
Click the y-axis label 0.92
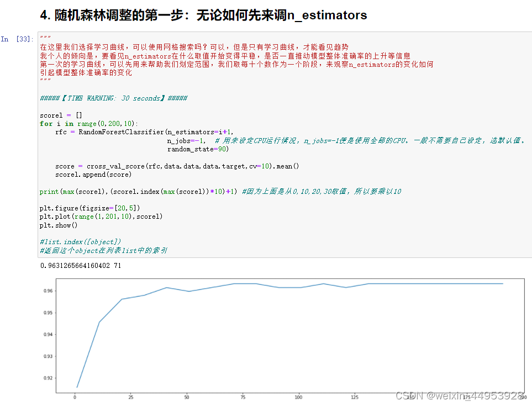[x=48, y=378]
